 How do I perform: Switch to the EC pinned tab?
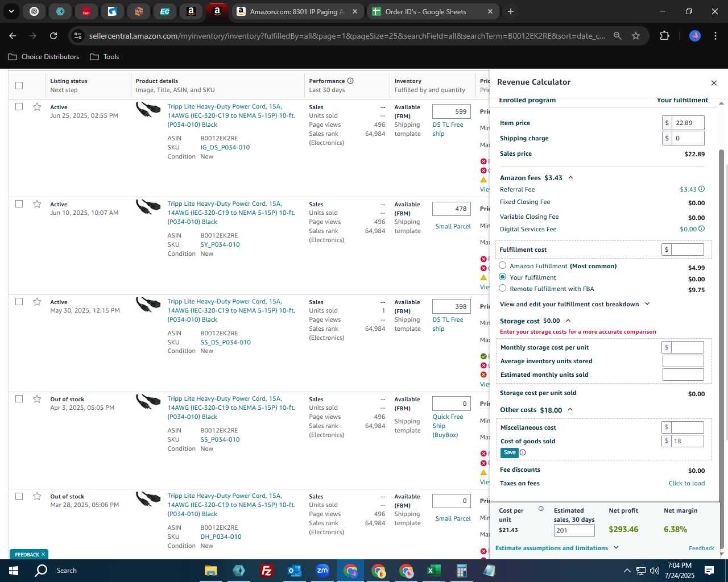[165, 11]
